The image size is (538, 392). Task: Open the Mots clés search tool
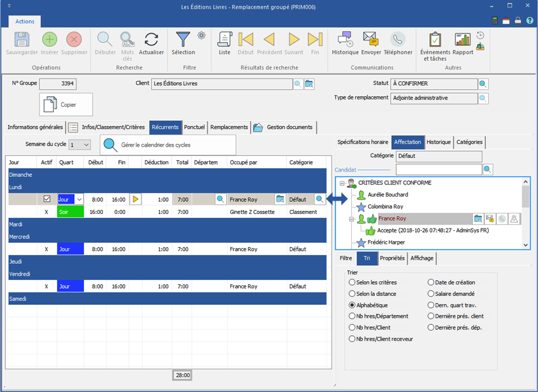click(127, 39)
